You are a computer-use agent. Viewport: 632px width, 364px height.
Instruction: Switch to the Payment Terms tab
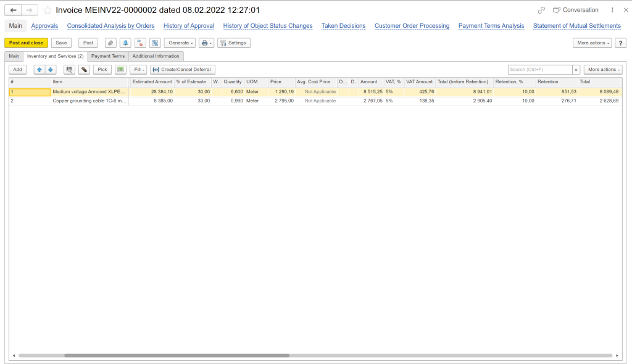pos(108,56)
